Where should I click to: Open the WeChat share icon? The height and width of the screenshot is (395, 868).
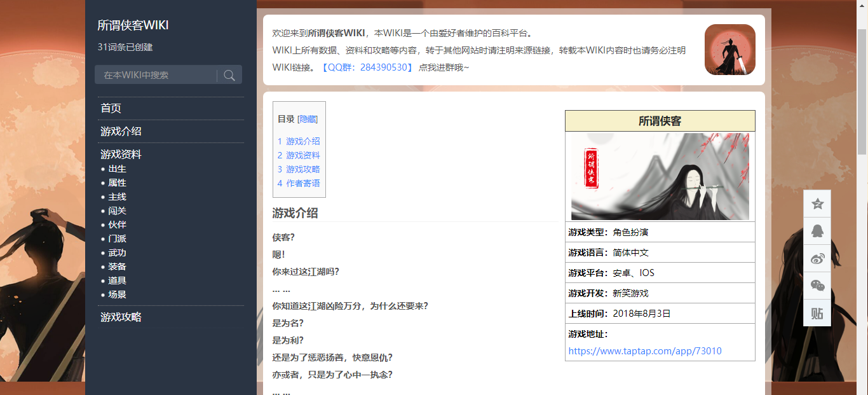(x=817, y=286)
